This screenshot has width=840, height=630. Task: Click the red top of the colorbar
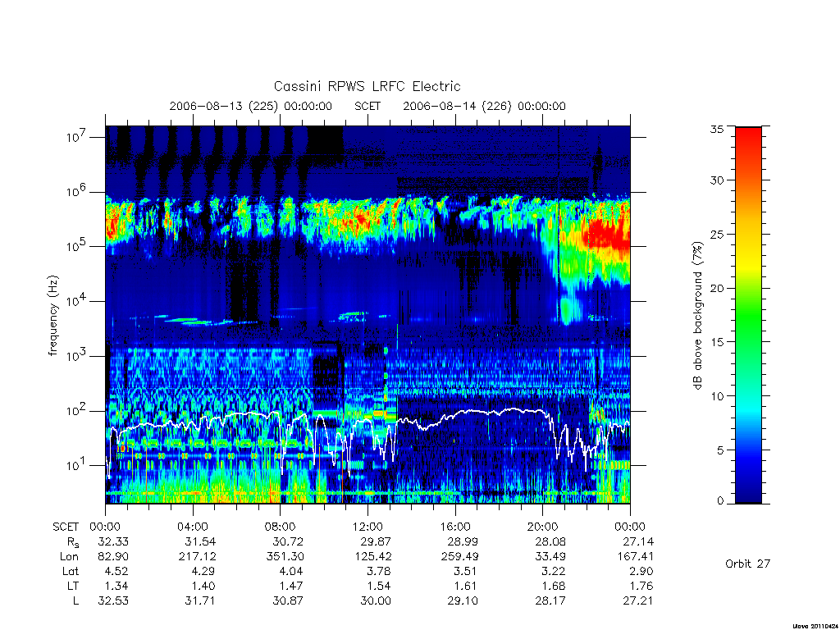[748, 134]
